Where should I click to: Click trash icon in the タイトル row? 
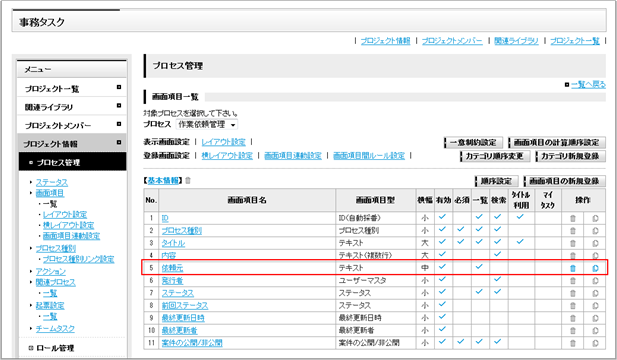coord(573,243)
